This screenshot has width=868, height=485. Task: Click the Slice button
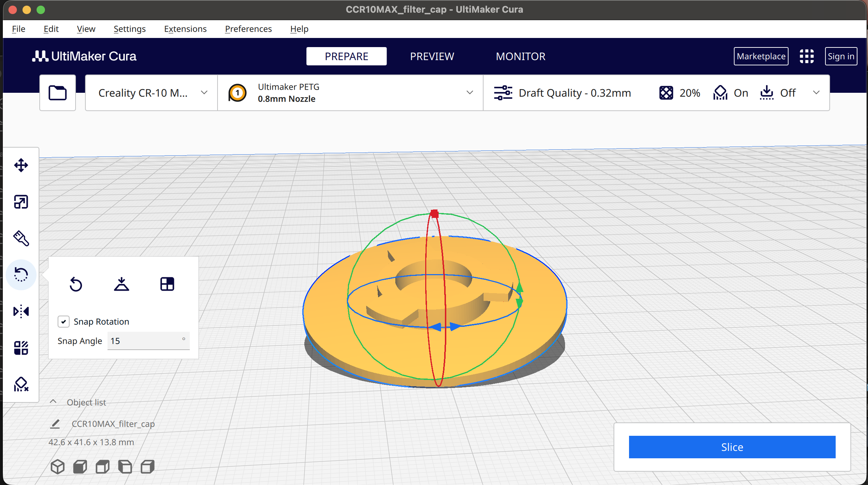coord(732,447)
